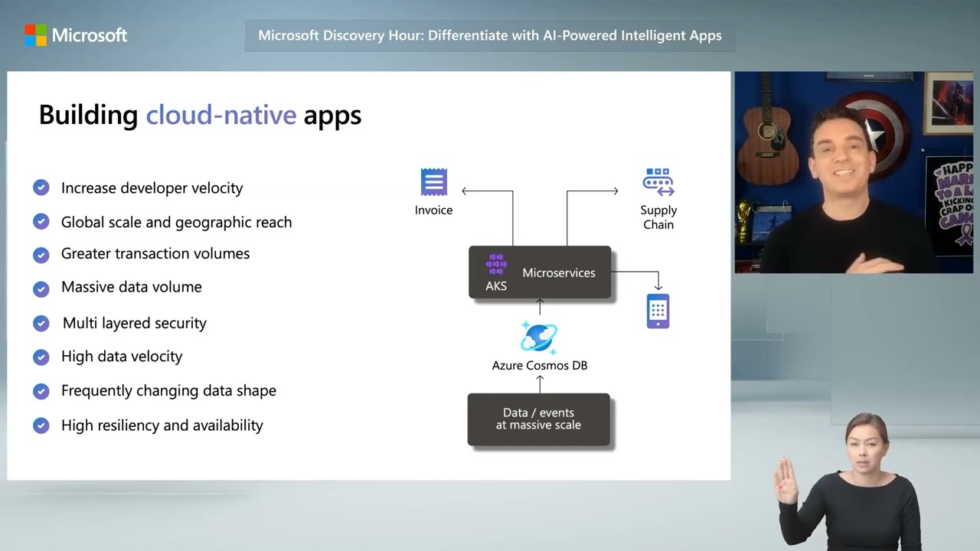The height and width of the screenshot is (551, 980).
Task: Click the Microsoft logo
Action: [76, 35]
